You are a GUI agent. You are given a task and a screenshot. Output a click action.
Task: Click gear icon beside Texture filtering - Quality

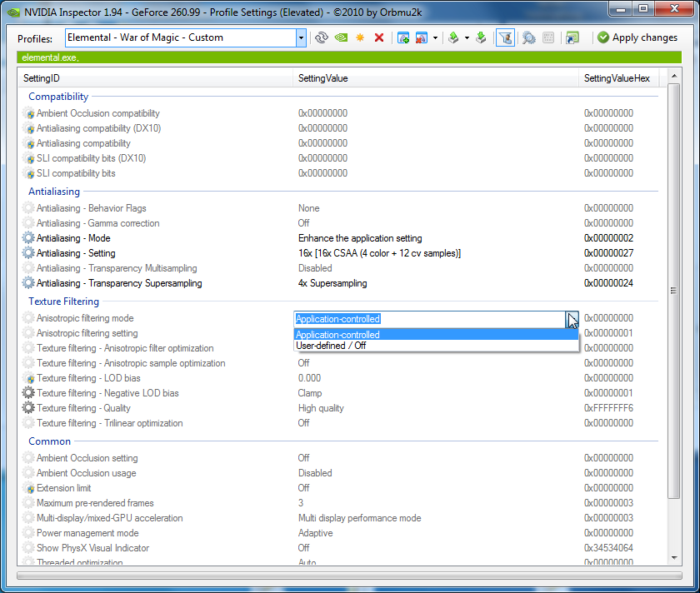29,408
